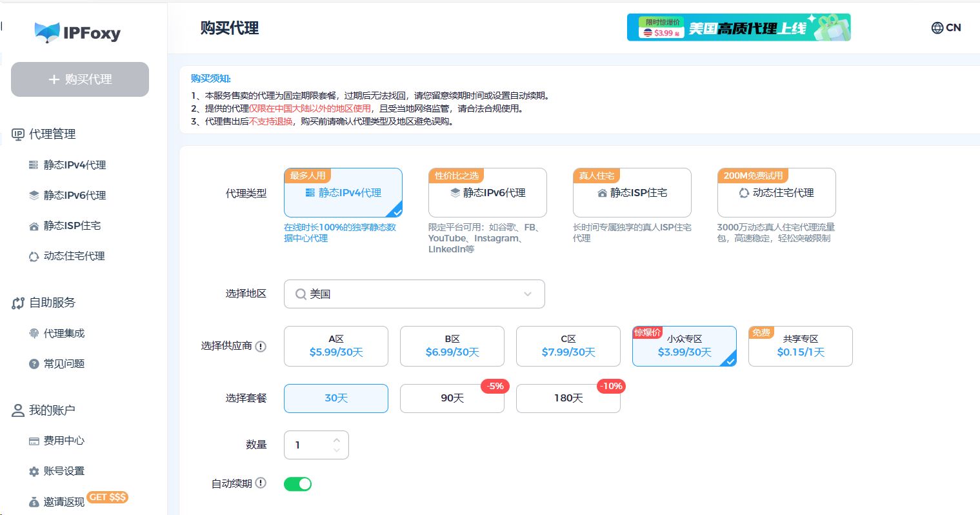Click the sidebar 静态IPv6代理 layers icon
This screenshot has width=980, height=515.
coord(34,195)
